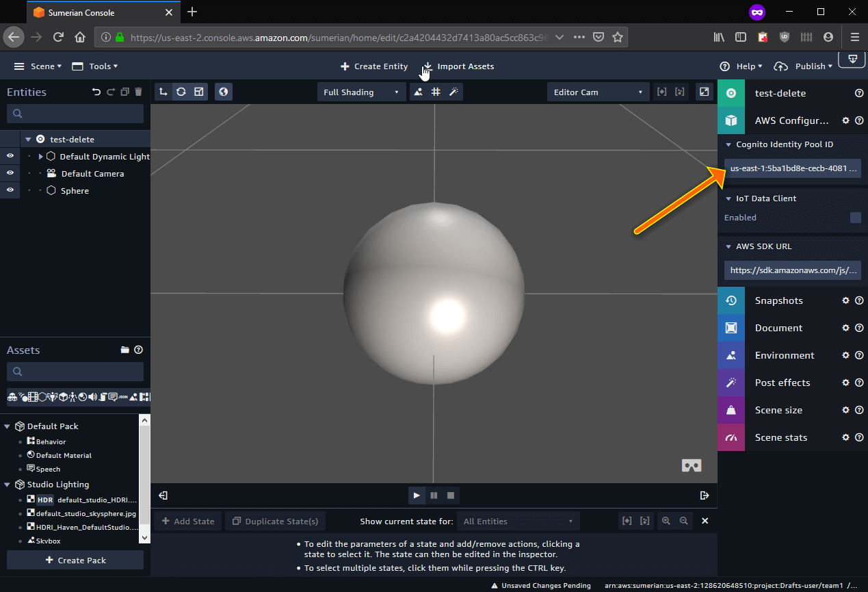
Task: Toggle visibility eye for Default Dynamic Light
Action: (10, 156)
